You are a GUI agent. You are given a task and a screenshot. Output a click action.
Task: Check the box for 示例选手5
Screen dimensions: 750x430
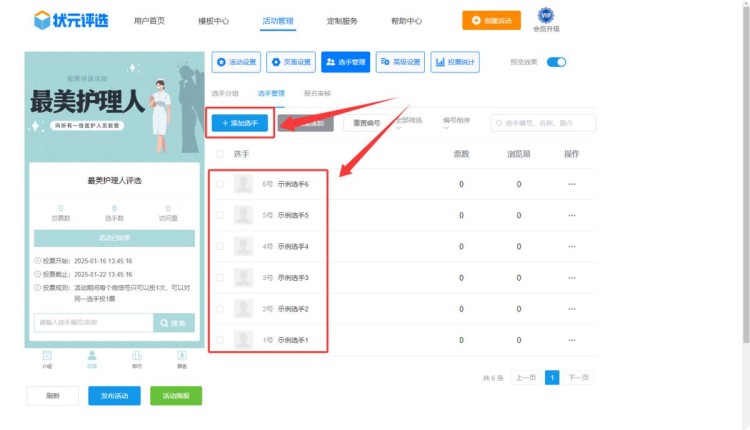click(220, 215)
